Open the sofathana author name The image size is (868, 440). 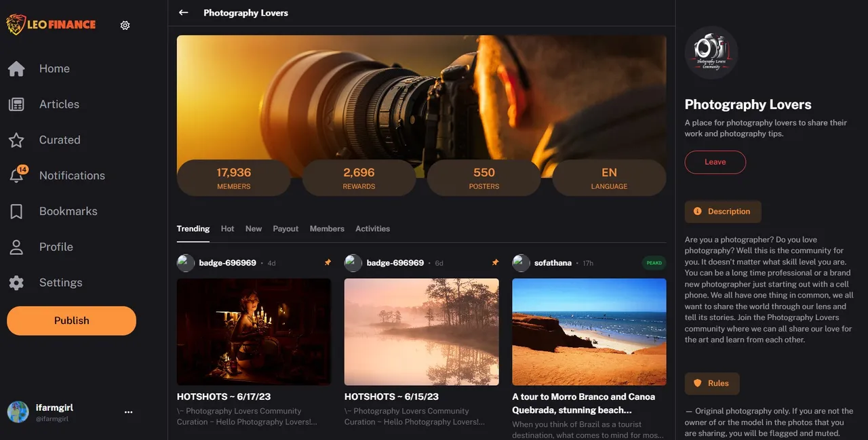553,263
